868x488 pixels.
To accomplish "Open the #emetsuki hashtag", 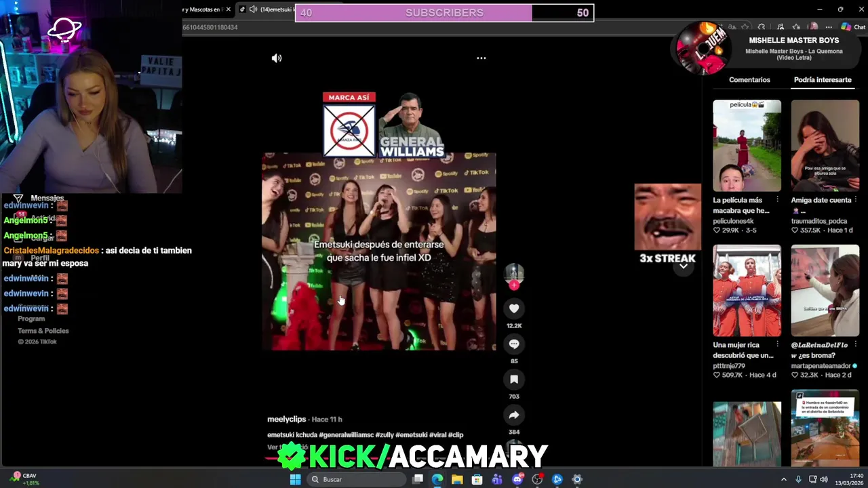I will 411,435.
